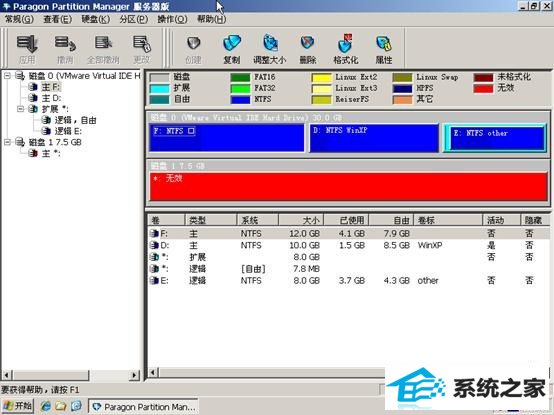
Task: Click the 卷标 column header
Action: pyautogui.click(x=448, y=220)
